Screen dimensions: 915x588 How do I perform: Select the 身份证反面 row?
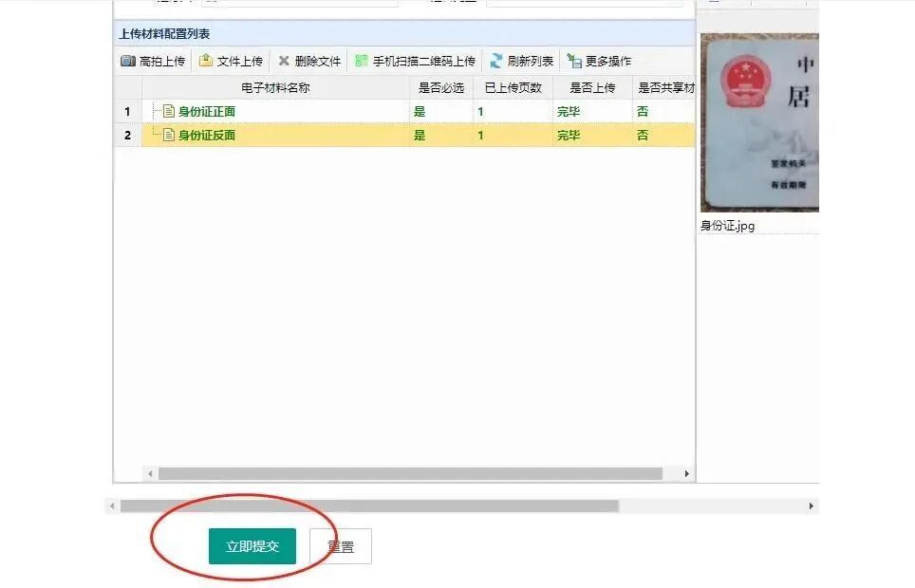403,135
